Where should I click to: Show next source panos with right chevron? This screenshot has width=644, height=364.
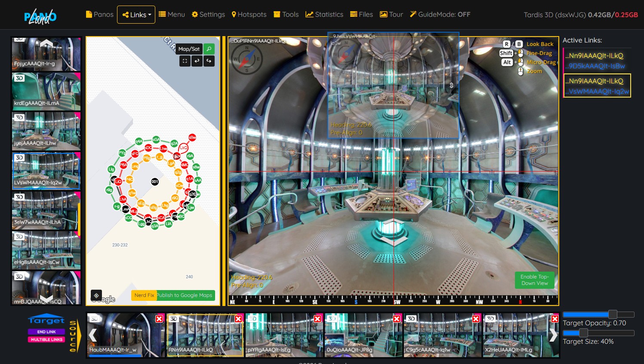(553, 335)
